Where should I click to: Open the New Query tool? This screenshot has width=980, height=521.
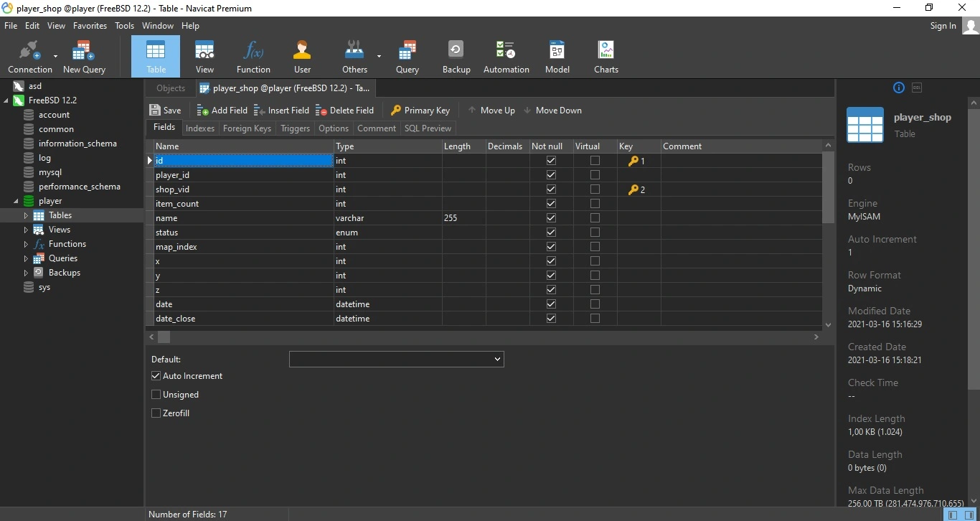(x=84, y=57)
